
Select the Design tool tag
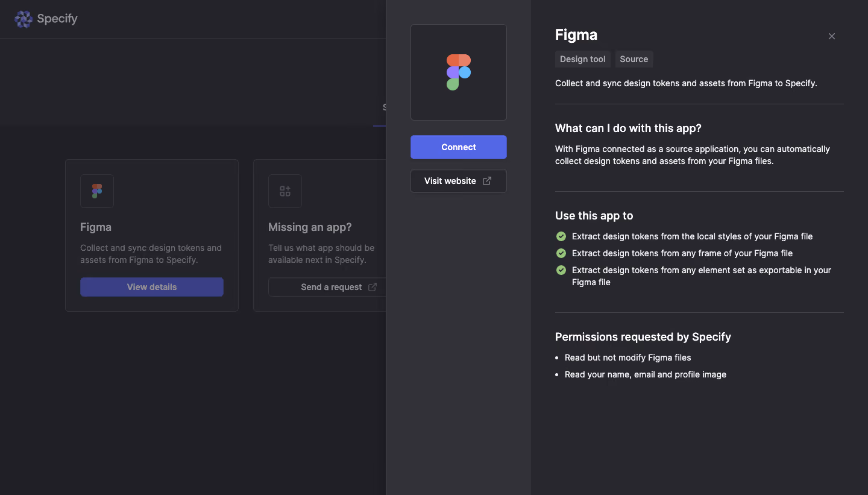[x=582, y=59]
